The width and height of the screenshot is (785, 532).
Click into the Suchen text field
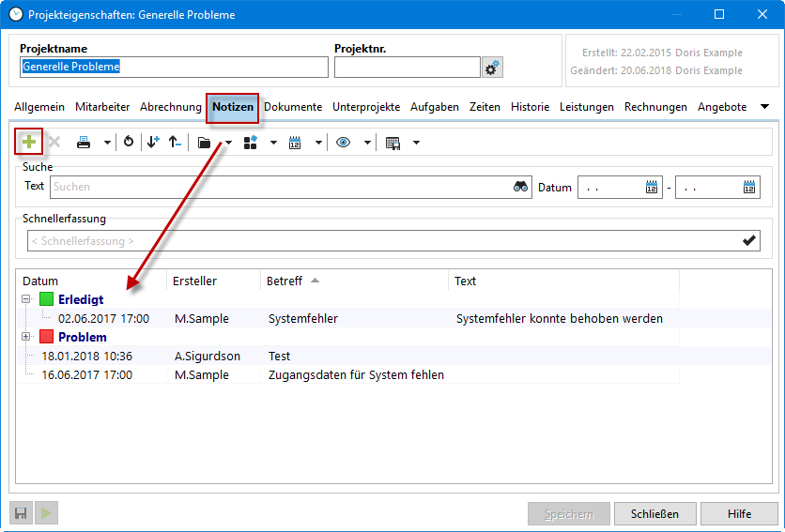282,187
